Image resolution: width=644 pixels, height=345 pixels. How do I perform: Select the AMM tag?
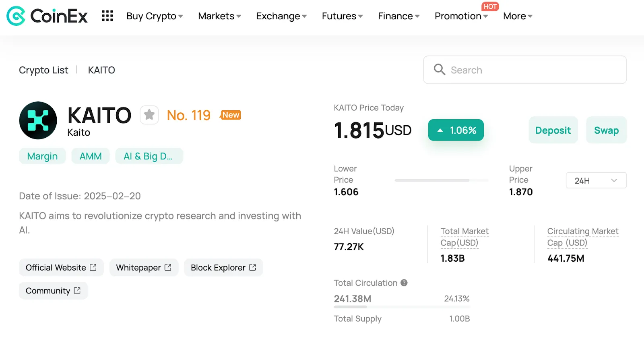[x=91, y=156]
